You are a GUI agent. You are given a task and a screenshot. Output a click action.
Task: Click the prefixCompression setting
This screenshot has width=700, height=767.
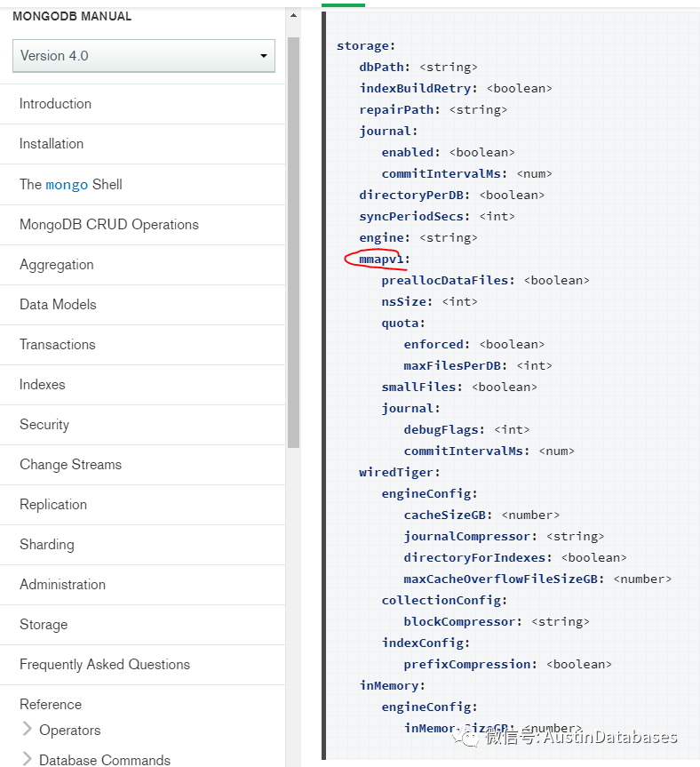click(x=470, y=664)
